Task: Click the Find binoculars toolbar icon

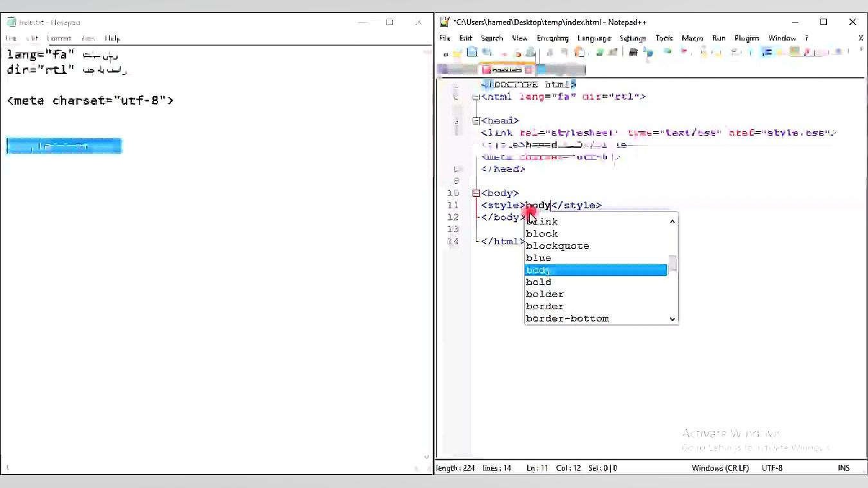Action: click(x=633, y=53)
